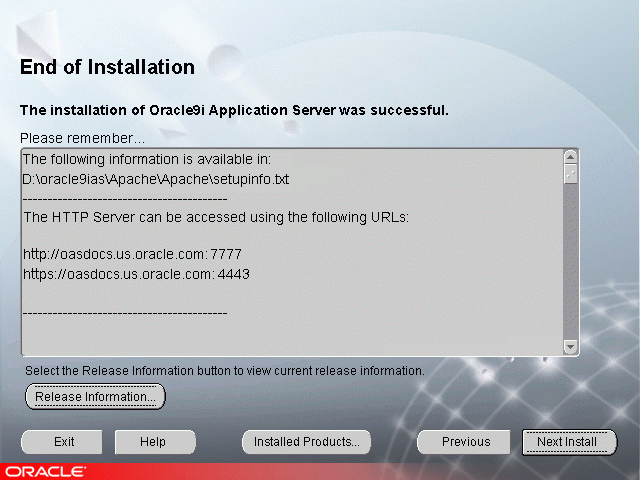
Task: Click the scrollbar down arrow
Action: 570,347
